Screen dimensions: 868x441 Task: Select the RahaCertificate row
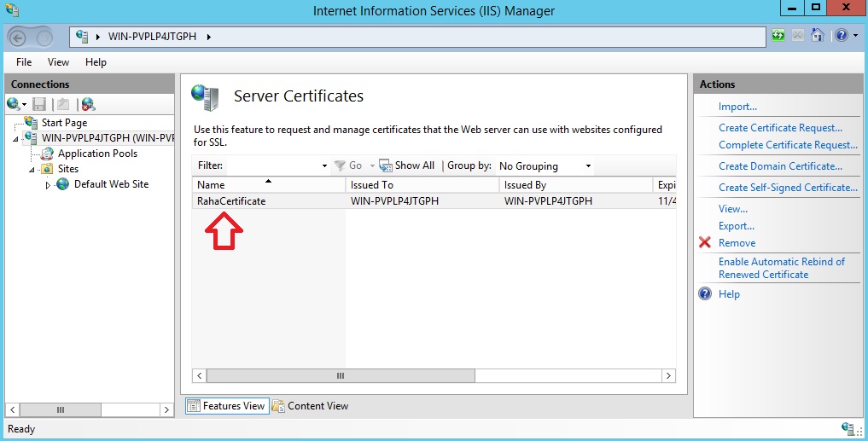pos(434,200)
